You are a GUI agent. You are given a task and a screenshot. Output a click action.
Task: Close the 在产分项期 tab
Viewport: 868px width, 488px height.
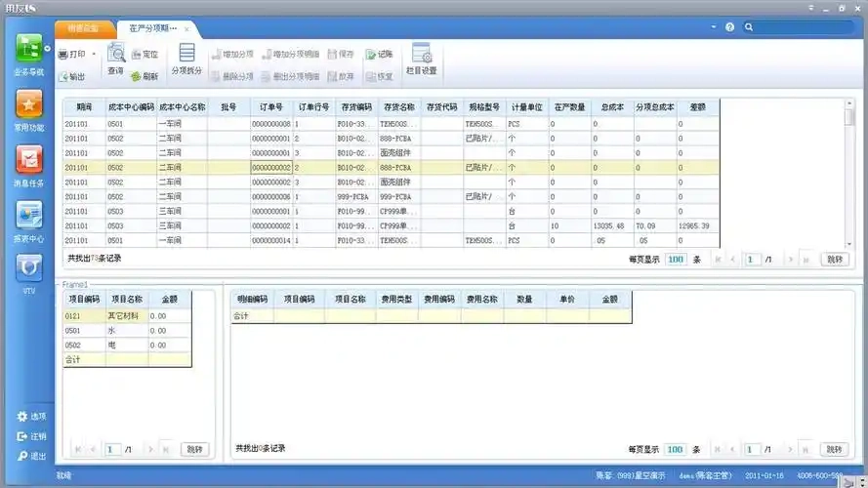coord(187,28)
